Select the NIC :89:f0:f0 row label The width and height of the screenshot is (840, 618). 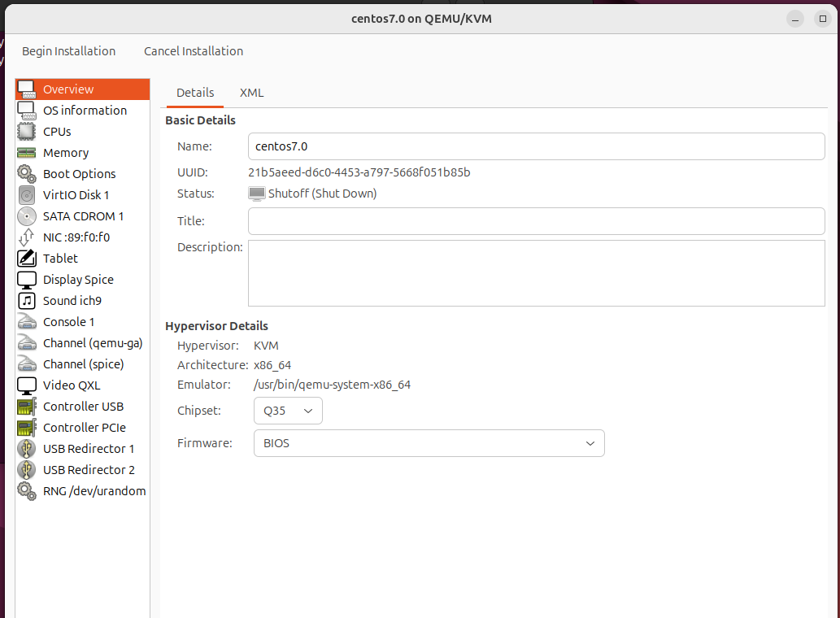(76, 237)
